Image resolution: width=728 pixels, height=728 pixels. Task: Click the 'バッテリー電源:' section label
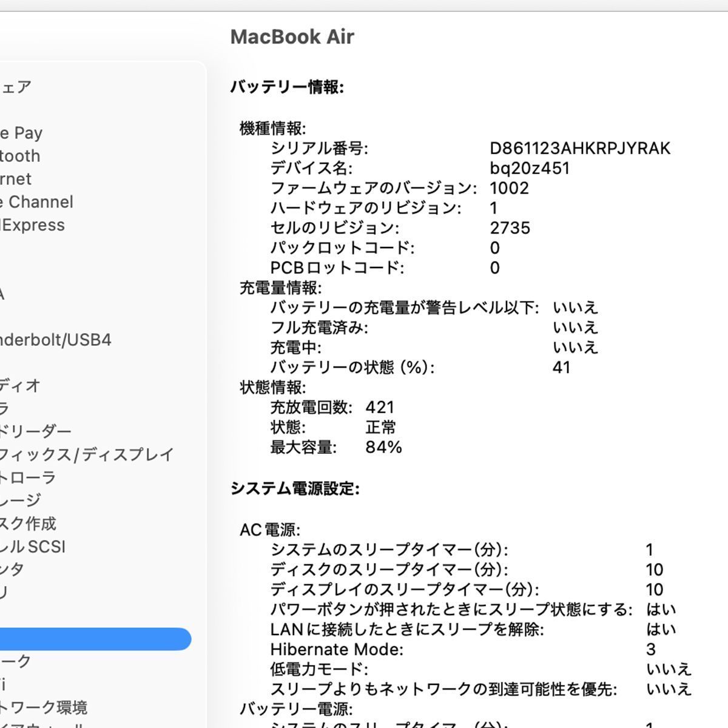pyautogui.click(x=296, y=709)
